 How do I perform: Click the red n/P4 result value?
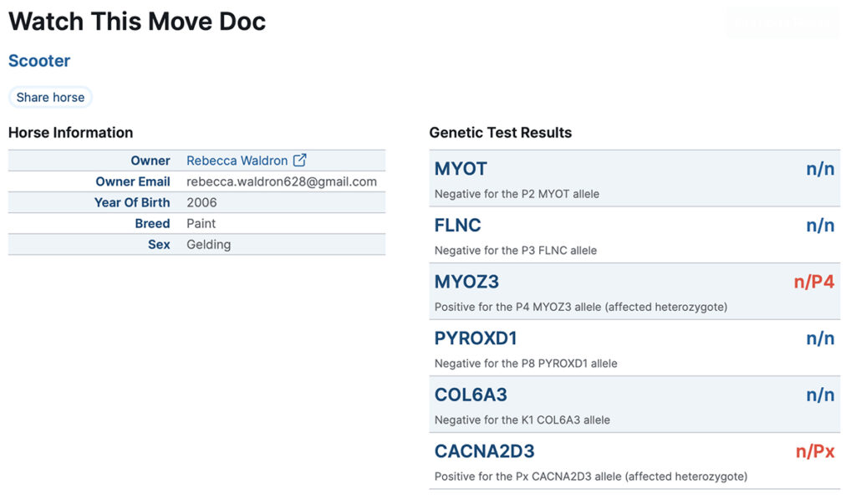tap(813, 282)
